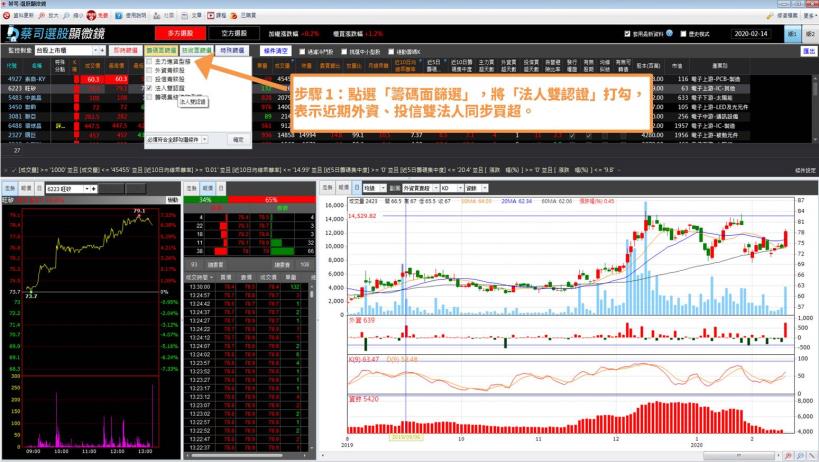Click the red 65% sell ratio bar
The height and width of the screenshot is (462, 819).
pos(271,200)
